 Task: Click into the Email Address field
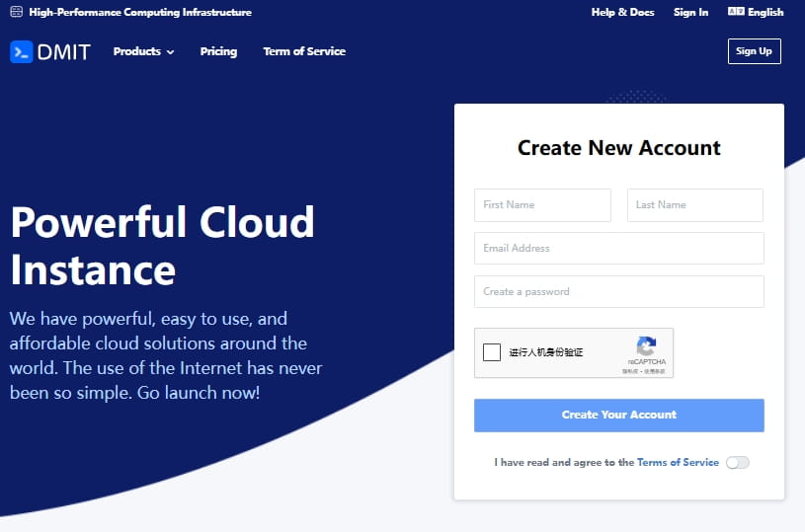[x=618, y=249]
